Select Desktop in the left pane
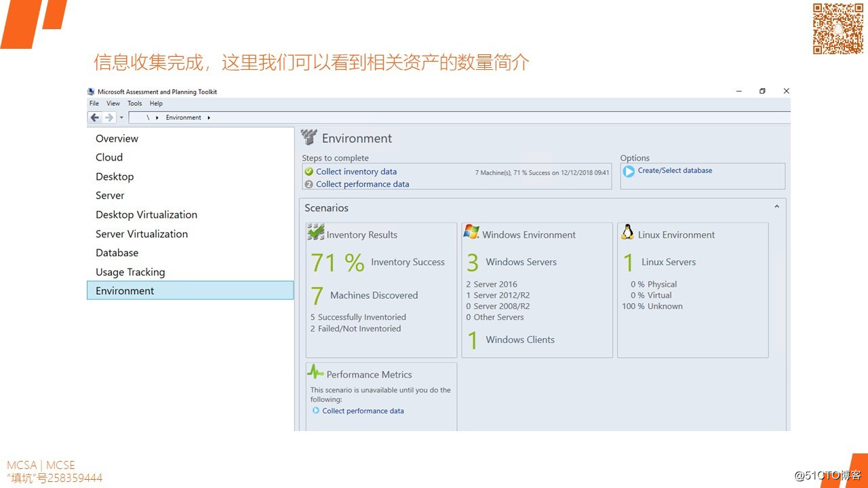This screenshot has width=868, height=488. [190, 176]
